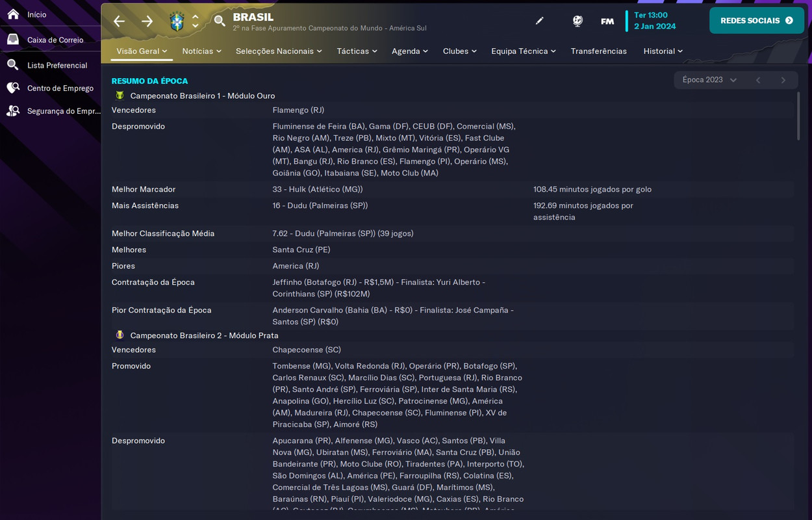Expand Tácticas menu
The height and width of the screenshot is (520, 812).
357,51
